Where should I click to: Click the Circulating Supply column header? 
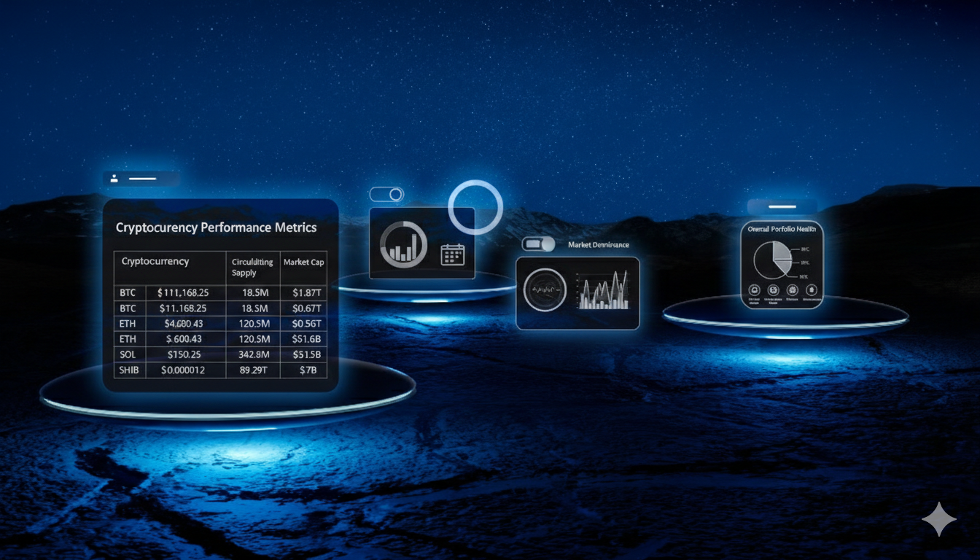click(x=252, y=267)
